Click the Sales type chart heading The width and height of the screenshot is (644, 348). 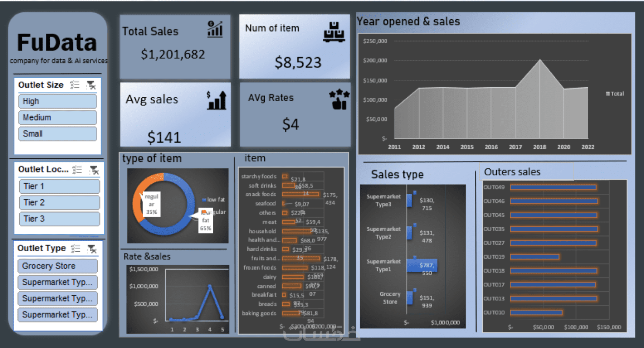coord(397,174)
